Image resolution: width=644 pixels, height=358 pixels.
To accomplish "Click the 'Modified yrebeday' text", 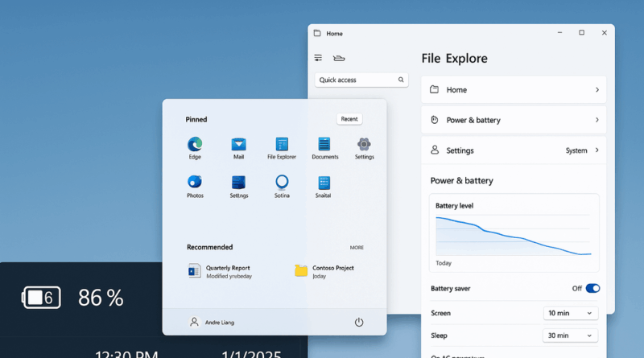I will click(229, 276).
